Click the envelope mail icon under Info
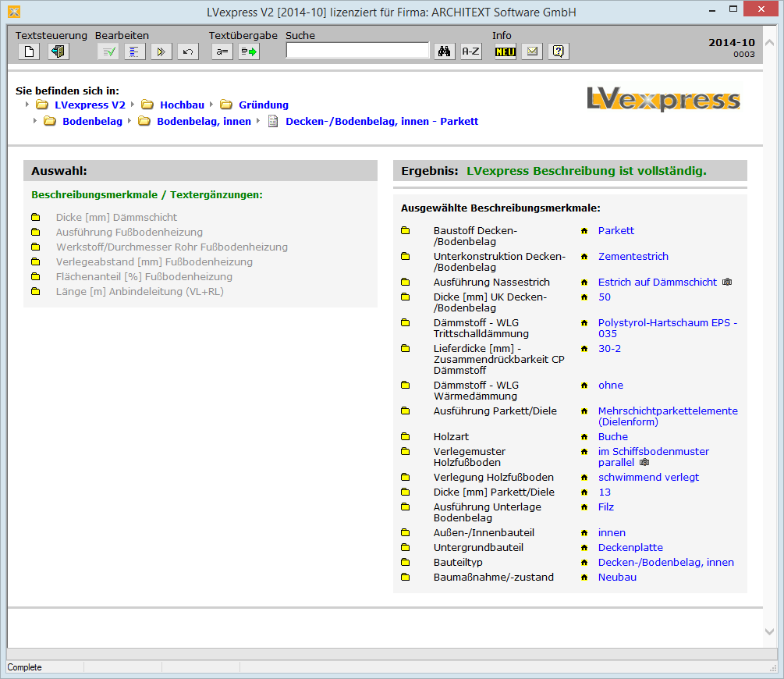The height and width of the screenshot is (679, 784). click(532, 52)
